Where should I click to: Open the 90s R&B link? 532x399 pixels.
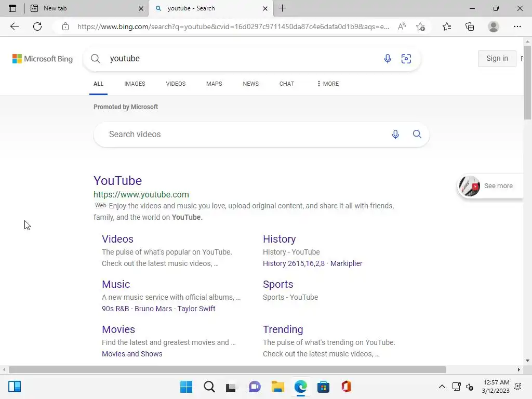tap(115, 309)
